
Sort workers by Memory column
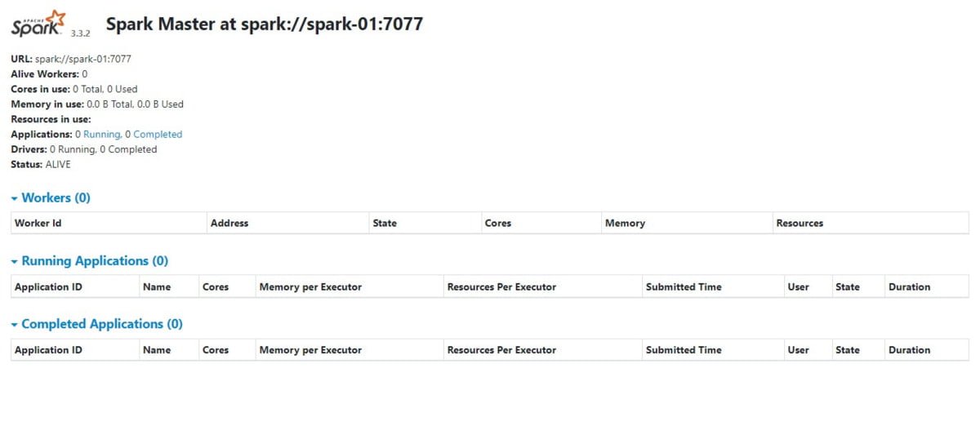pos(626,223)
